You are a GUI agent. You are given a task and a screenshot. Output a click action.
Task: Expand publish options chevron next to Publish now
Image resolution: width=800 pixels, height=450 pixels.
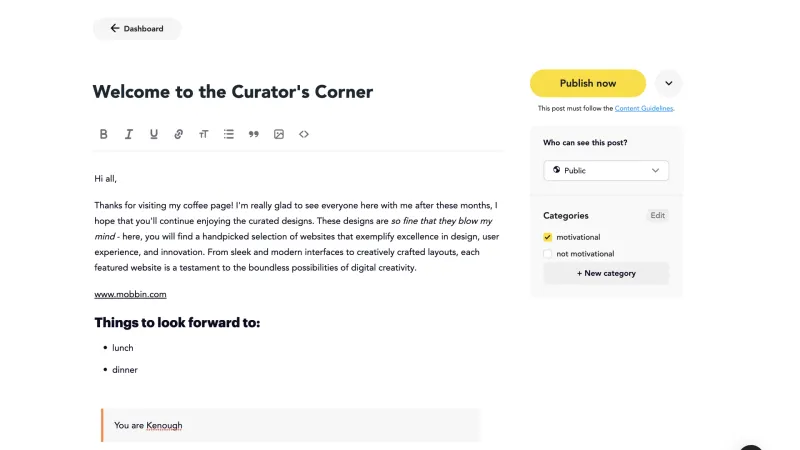tap(668, 83)
